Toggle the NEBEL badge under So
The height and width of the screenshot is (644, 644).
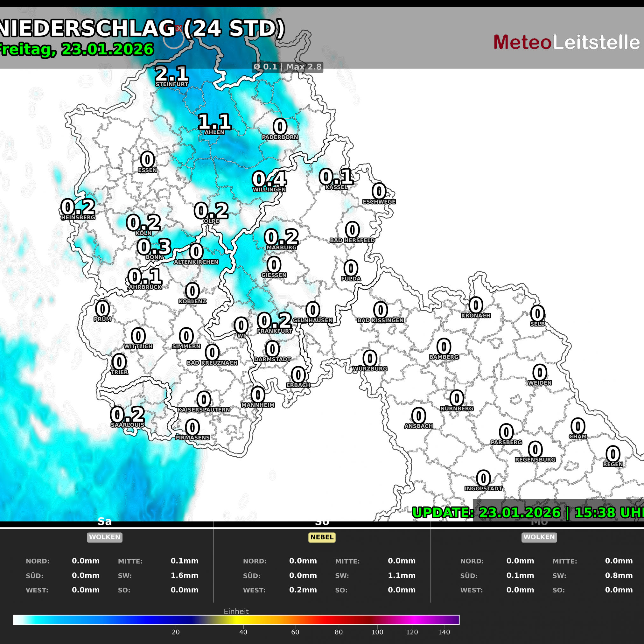click(x=322, y=537)
